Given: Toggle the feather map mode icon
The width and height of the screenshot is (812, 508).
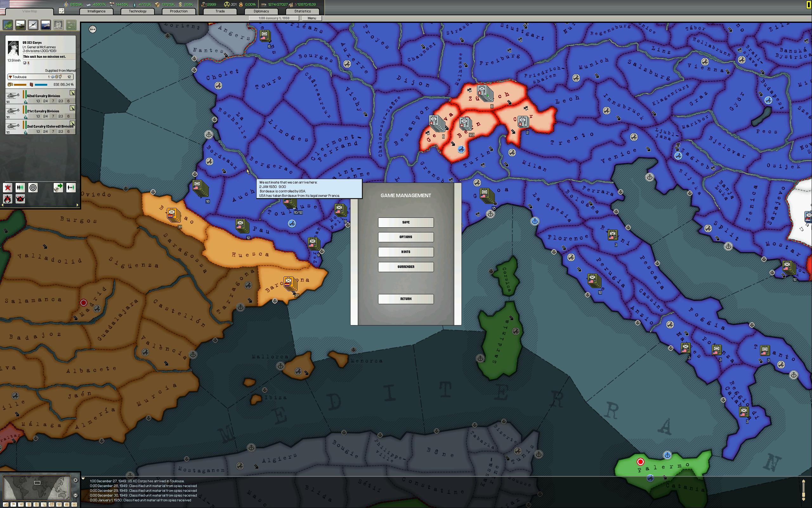Looking at the screenshot, I should tap(44, 505).
